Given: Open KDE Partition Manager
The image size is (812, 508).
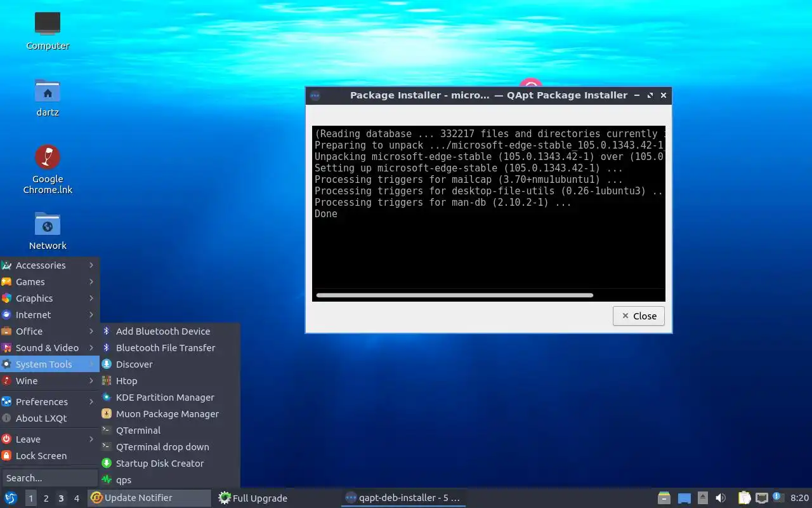Looking at the screenshot, I should (170, 397).
